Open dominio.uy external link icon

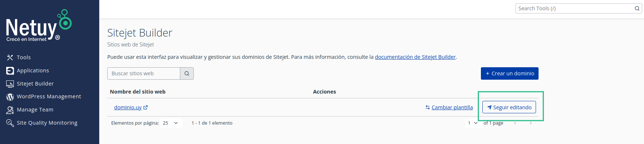point(146,107)
